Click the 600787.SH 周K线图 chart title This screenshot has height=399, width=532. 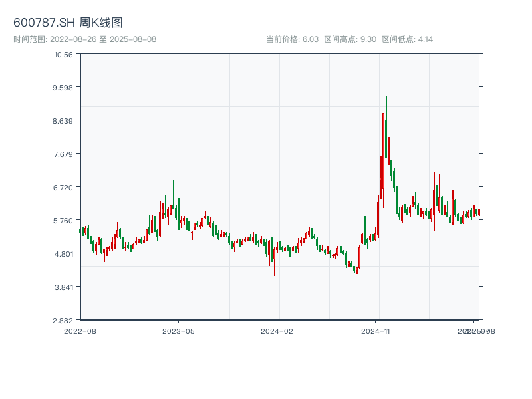coord(68,23)
